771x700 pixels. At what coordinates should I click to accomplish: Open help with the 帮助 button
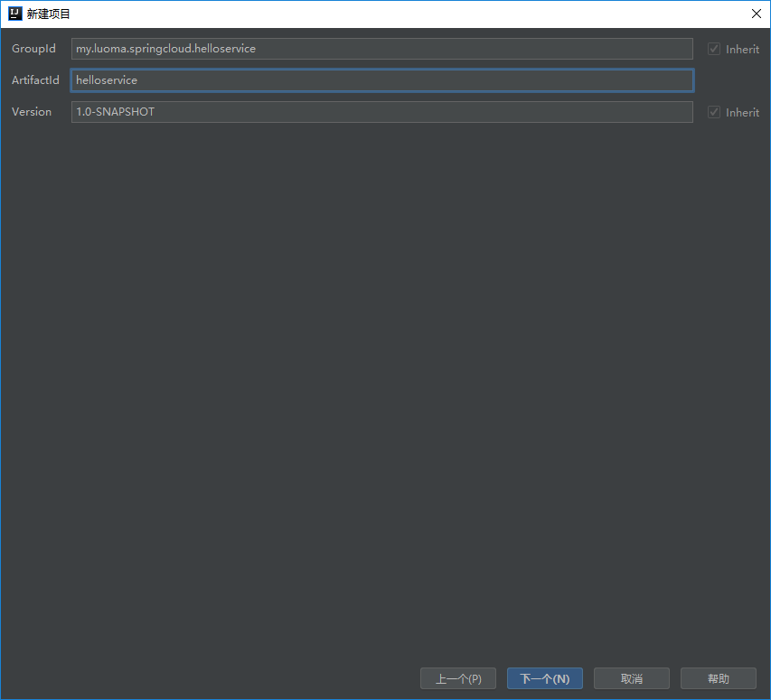coord(719,678)
